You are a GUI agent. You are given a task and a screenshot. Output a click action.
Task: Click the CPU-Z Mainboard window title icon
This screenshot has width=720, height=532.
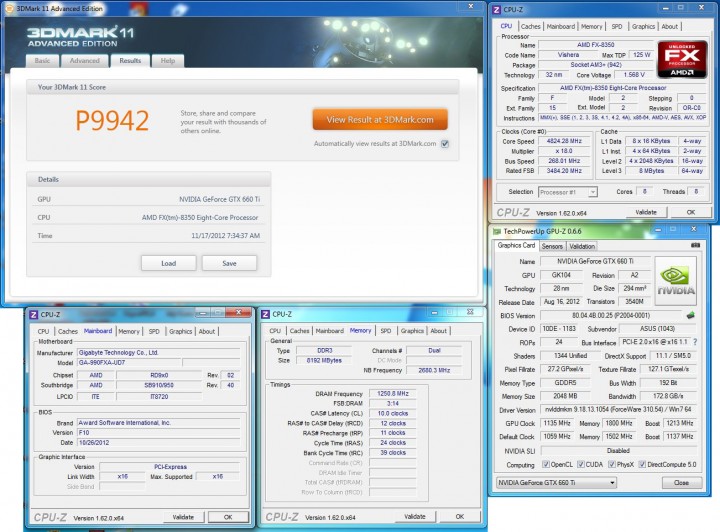click(x=34, y=314)
